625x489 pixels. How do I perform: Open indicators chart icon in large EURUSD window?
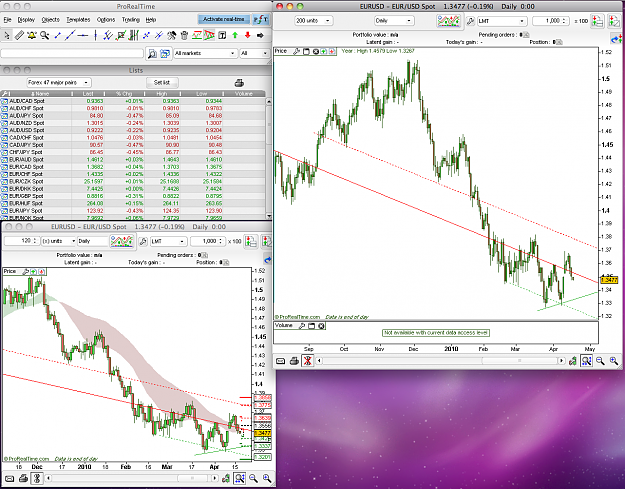448,21
